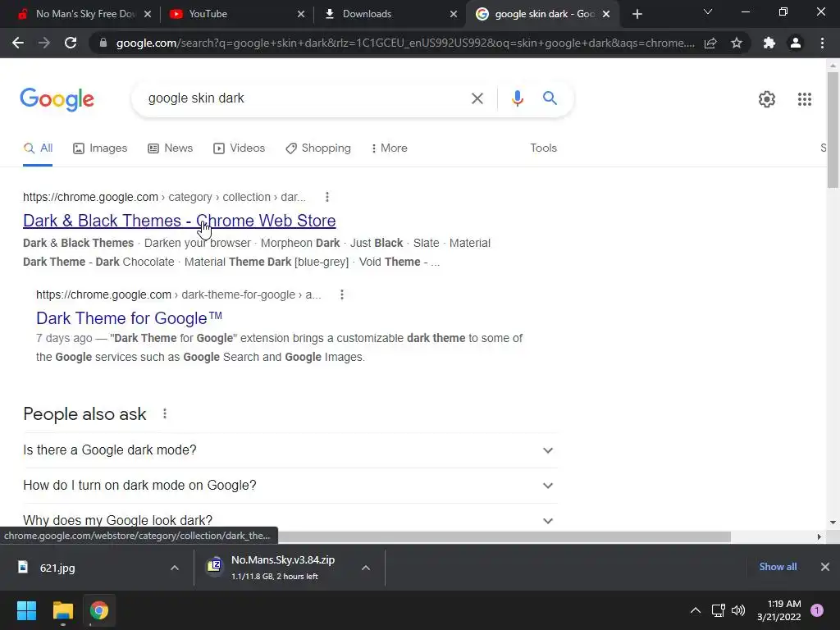Open the Windows Start menu

coord(26,610)
